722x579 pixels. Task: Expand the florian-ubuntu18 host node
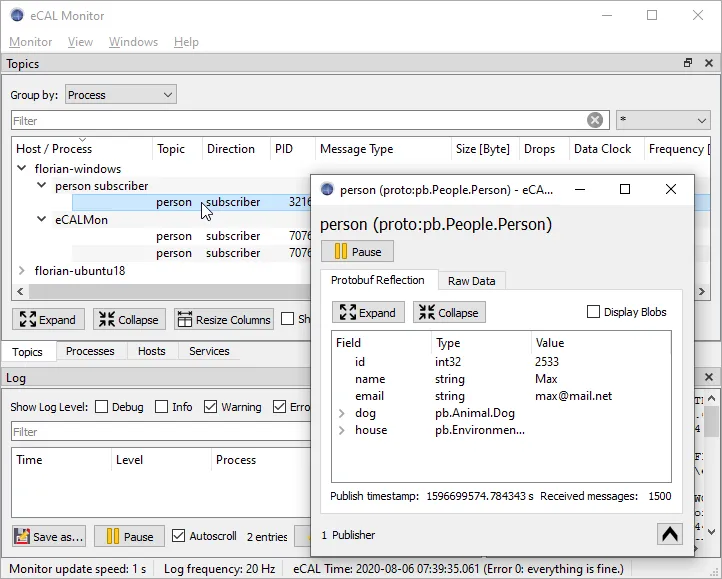pos(23,270)
